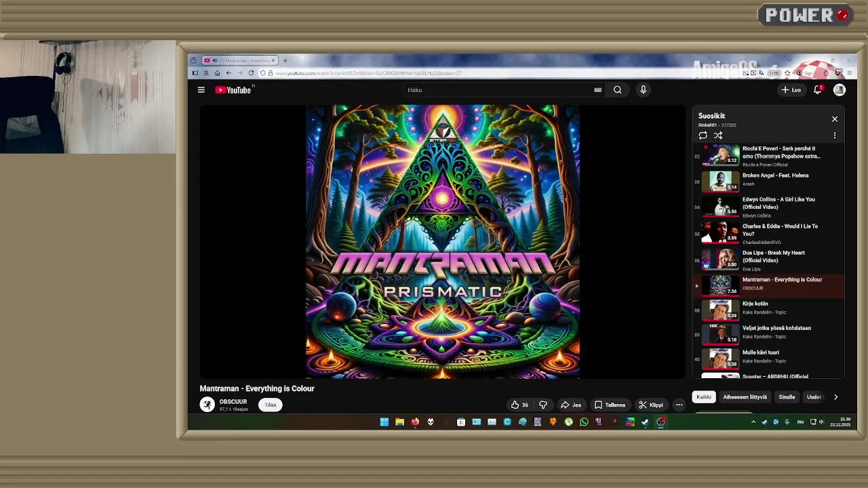Toggle playlist loop mode
Screen dimensions: 868x488
[703, 136]
